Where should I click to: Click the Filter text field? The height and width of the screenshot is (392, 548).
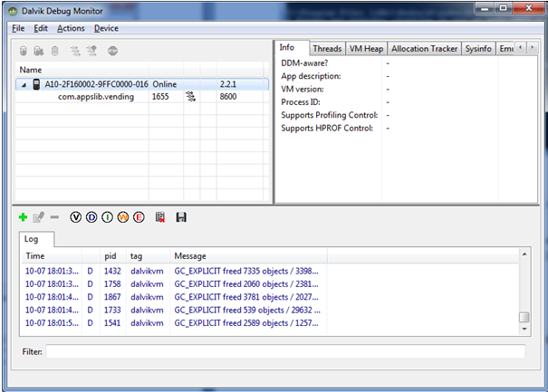click(285, 351)
